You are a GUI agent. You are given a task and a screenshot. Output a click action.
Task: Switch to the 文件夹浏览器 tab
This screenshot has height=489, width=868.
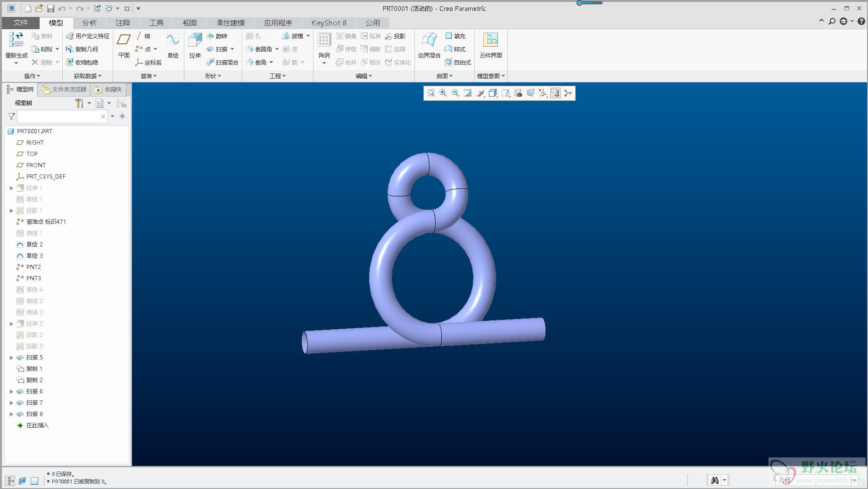[64, 90]
